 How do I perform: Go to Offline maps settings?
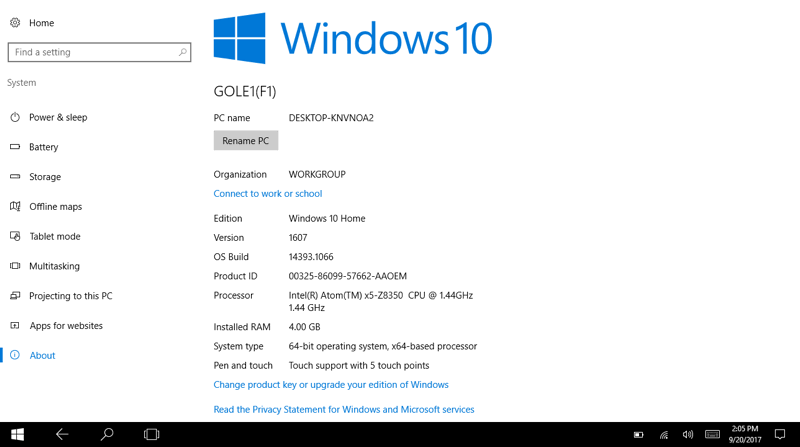coord(55,207)
